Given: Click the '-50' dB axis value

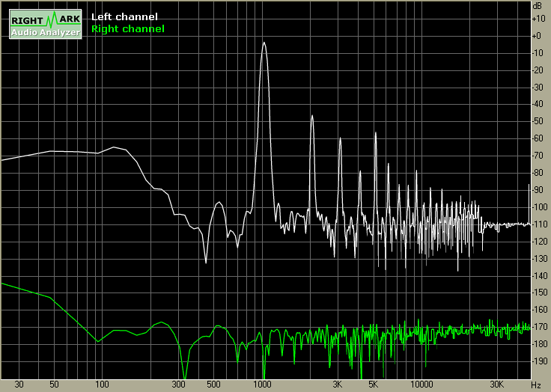Looking at the screenshot, I should (538, 121).
